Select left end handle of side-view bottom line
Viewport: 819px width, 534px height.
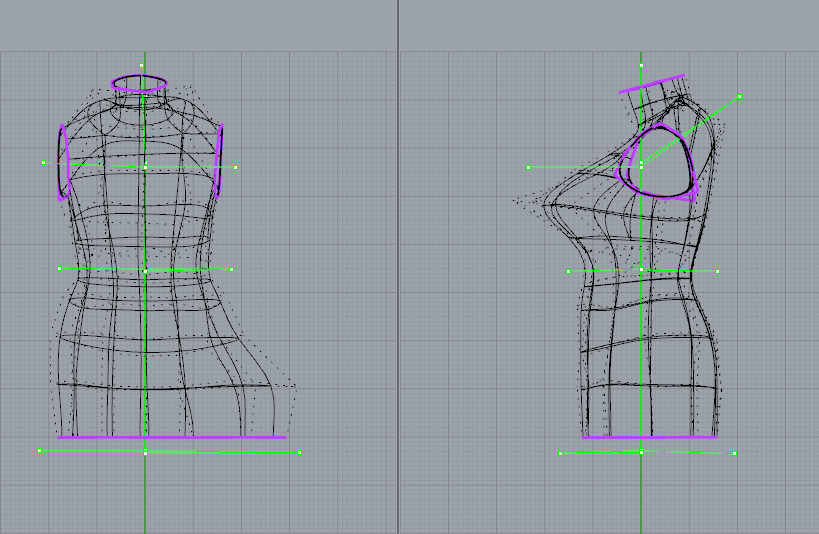pyautogui.click(x=560, y=454)
